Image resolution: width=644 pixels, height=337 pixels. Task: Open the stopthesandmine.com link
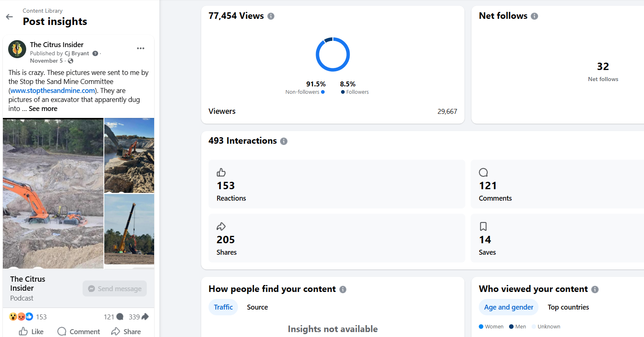click(x=53, y=91)
